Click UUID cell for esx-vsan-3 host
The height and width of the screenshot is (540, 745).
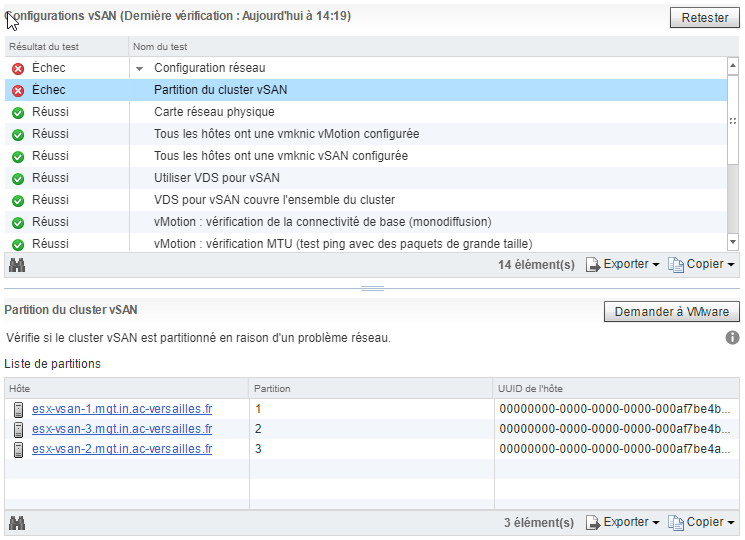617,429
